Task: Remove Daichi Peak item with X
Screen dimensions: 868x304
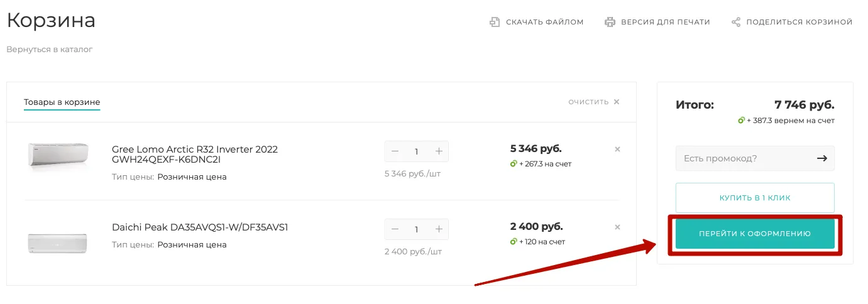Action: (x=617, y=227)
